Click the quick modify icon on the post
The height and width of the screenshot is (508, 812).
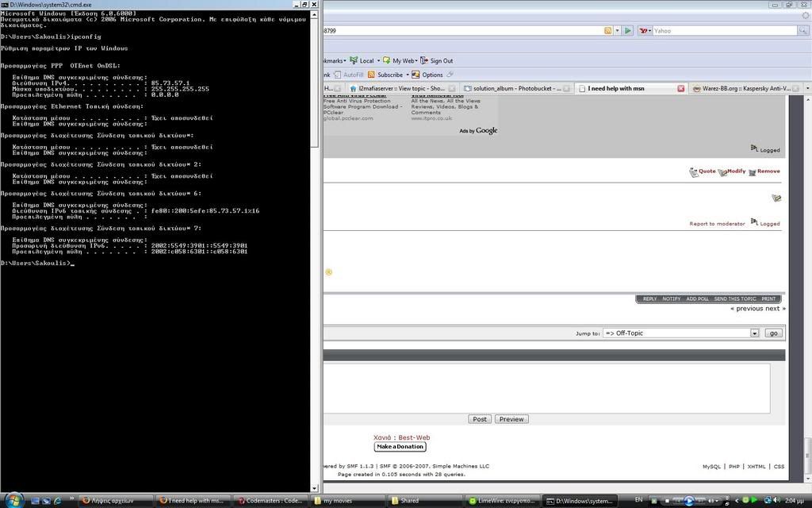tap(776, 198)
